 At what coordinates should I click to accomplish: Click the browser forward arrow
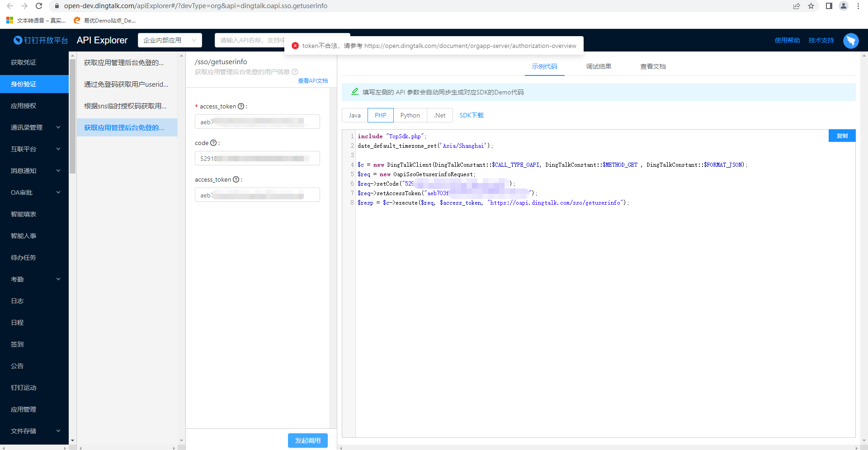click(x=24, y=6)
